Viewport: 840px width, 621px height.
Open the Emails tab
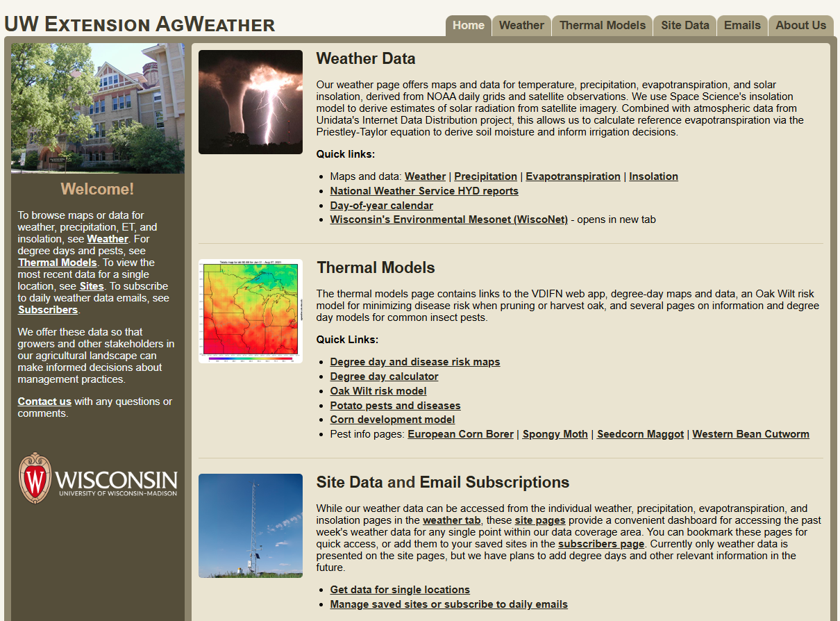pyautogui.click(x=742, y=26)
